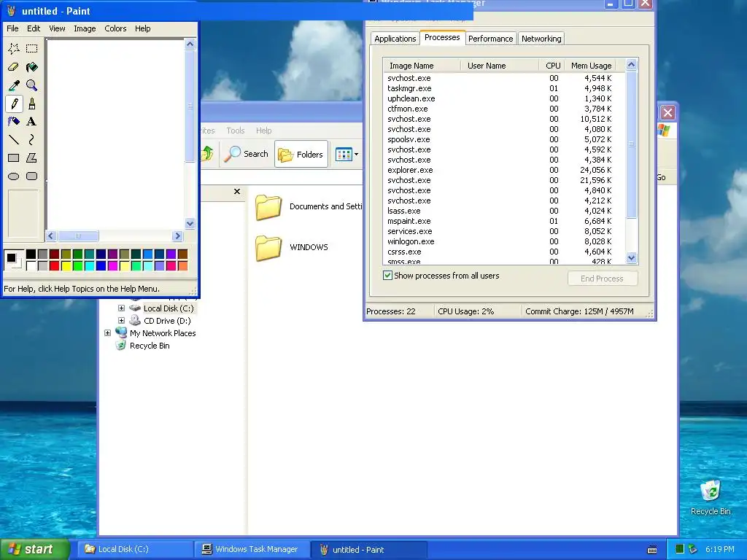The height and width of the screenshot is (560, 747).
Task: Select Recycle Bin in the Explorer folder tree
Action: pos(150,346)
